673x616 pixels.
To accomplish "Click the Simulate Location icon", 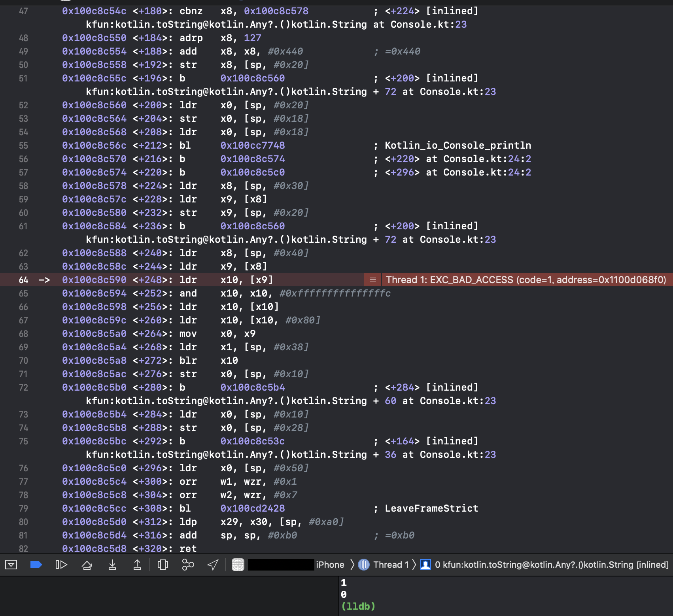I will (x=212, y=565).
